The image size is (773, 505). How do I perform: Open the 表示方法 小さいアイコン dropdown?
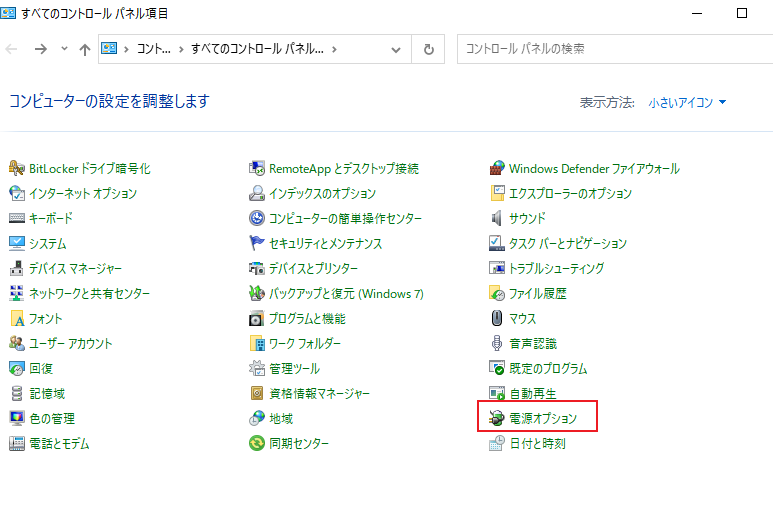pos(687,103)
